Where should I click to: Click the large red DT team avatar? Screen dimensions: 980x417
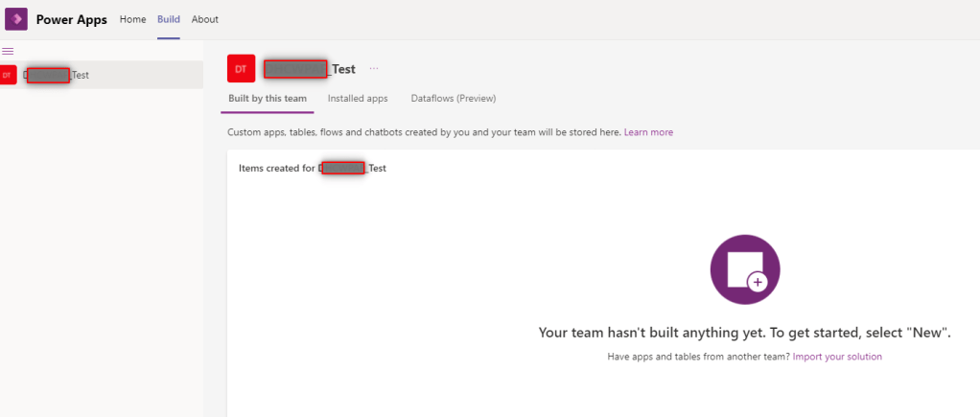click(x=241, y=69)
